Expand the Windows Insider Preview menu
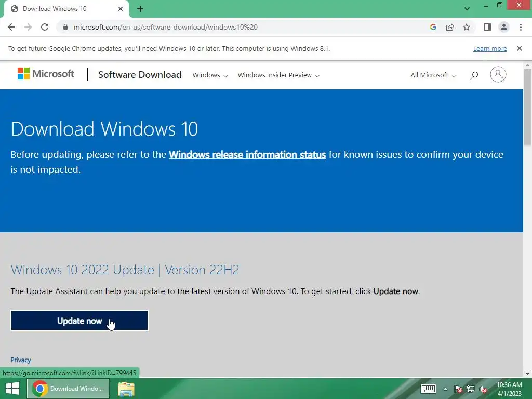 pyautogui.click(x=278, y=75)
